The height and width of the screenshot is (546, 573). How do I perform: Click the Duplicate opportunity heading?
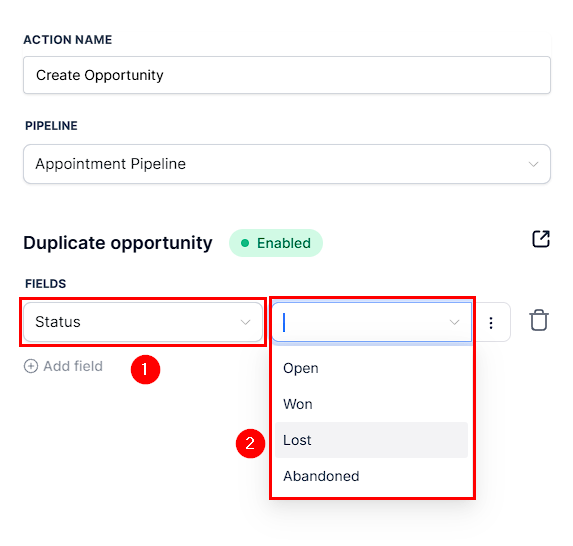click(118, 243)
